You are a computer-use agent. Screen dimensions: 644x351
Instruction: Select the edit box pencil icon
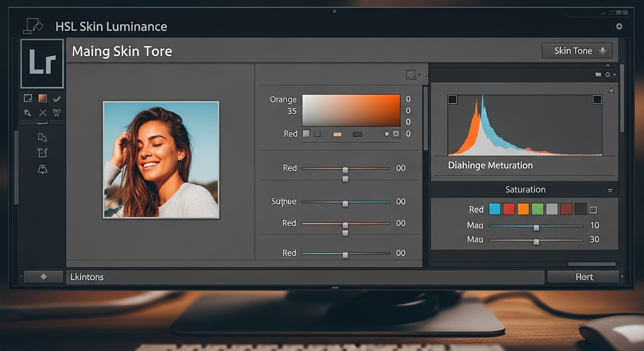click(x=43, y=153)
